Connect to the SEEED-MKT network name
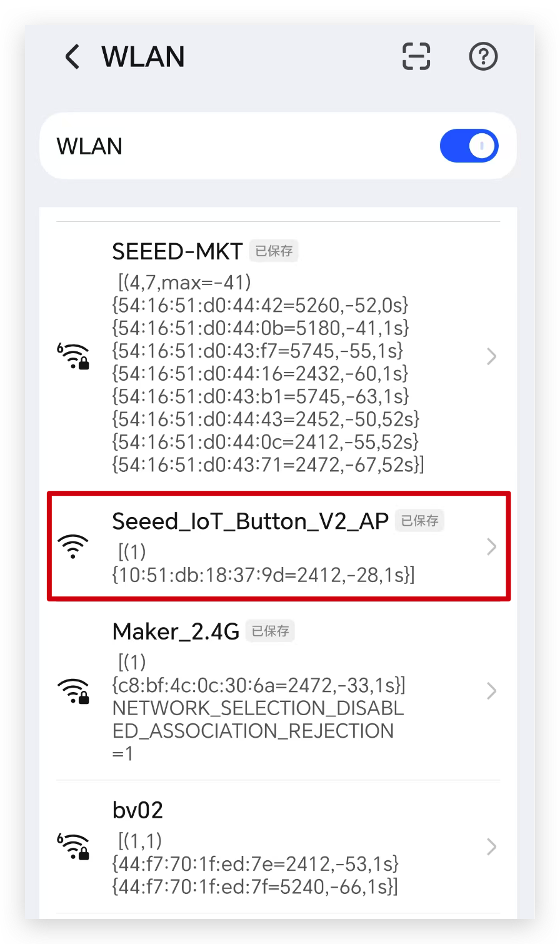Screen dimensions: 560x944 click(x=177, y=251)
